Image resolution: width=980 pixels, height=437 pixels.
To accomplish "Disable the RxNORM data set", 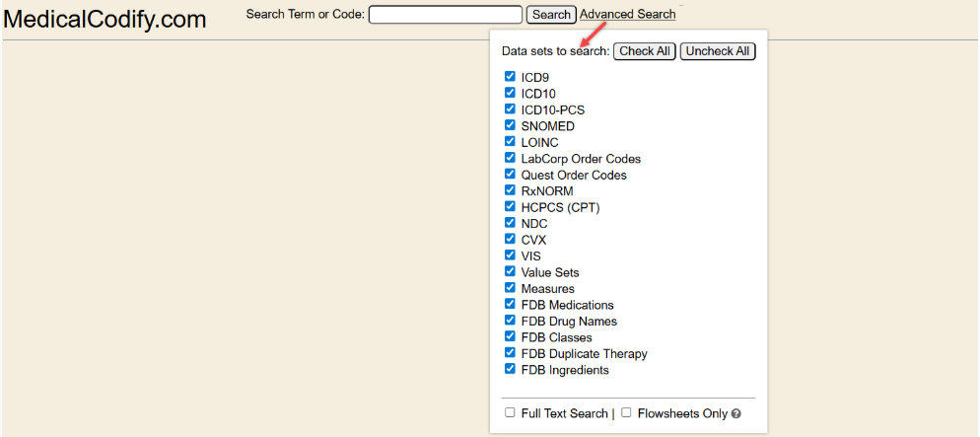I will 510,190.
